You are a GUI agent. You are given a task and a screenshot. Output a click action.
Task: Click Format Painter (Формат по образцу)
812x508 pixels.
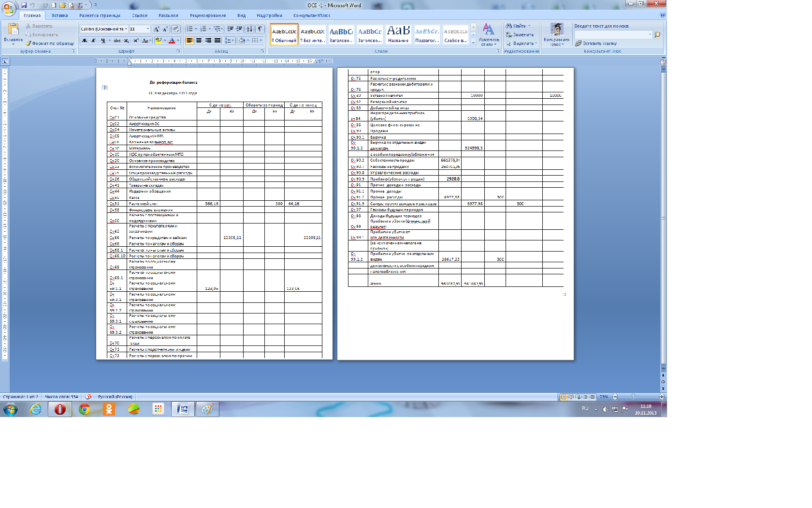[x=50, y=44]
